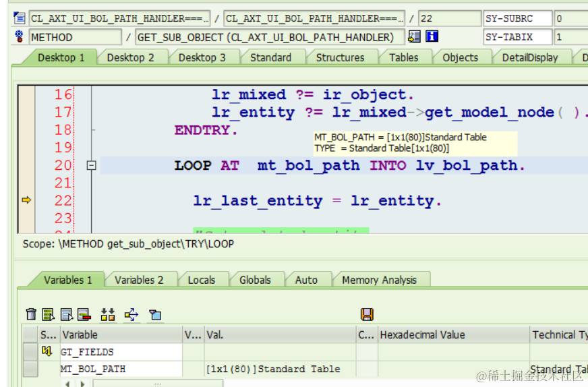Click the SY-SUBRC field
The height and width of the screenshot is (387, 588).
point(517,18)
